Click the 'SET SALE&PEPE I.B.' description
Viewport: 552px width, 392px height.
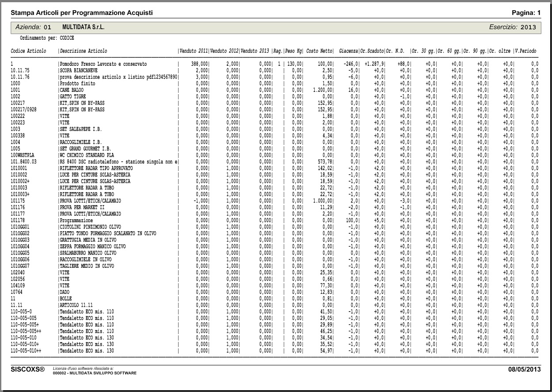(81, 129)
